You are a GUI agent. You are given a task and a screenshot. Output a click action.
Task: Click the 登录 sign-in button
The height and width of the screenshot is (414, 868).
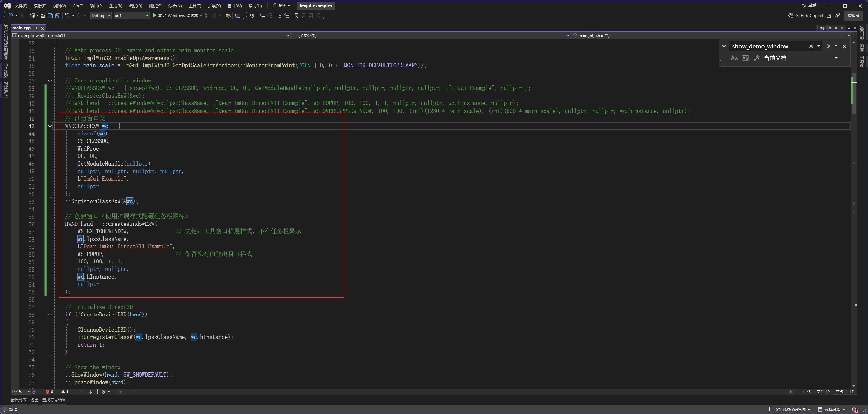pyautogui.click(x=809, y=5)
